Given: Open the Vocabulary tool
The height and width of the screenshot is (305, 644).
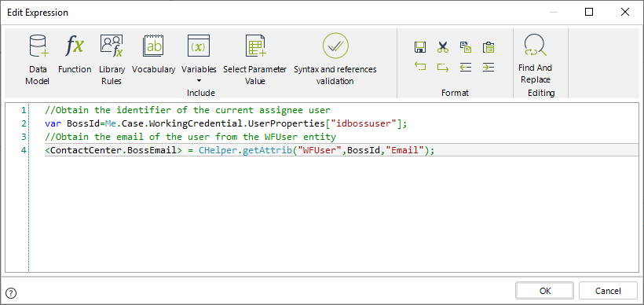Looking at the screenshot, I should coord(154,54).
